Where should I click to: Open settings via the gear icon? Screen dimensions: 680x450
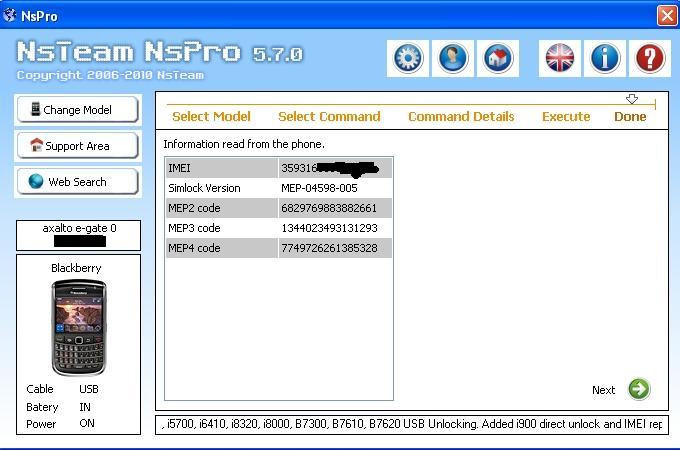[x=408, y=58]
